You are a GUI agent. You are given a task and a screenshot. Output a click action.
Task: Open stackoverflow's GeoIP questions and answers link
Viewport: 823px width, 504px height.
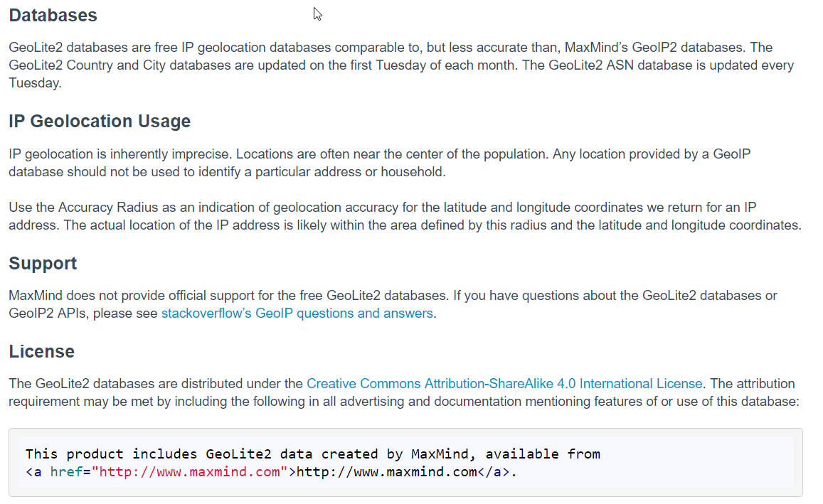coord(297,313)
